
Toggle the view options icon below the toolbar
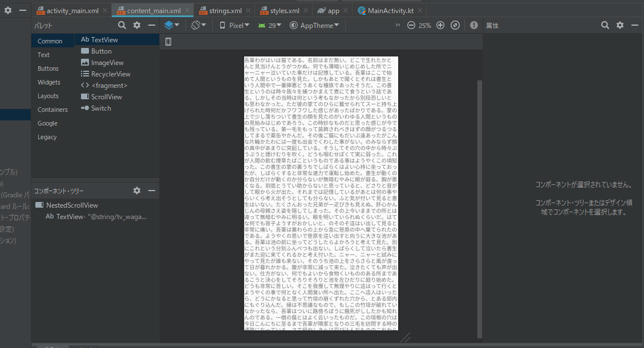pyautogui.click(x=168, y=42)
